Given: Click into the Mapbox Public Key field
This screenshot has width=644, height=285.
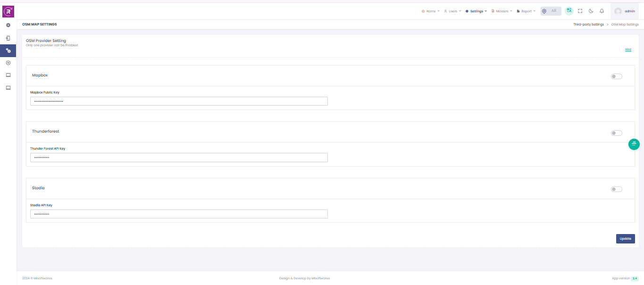Looking at the screenshot, I should tap(179, 101).
